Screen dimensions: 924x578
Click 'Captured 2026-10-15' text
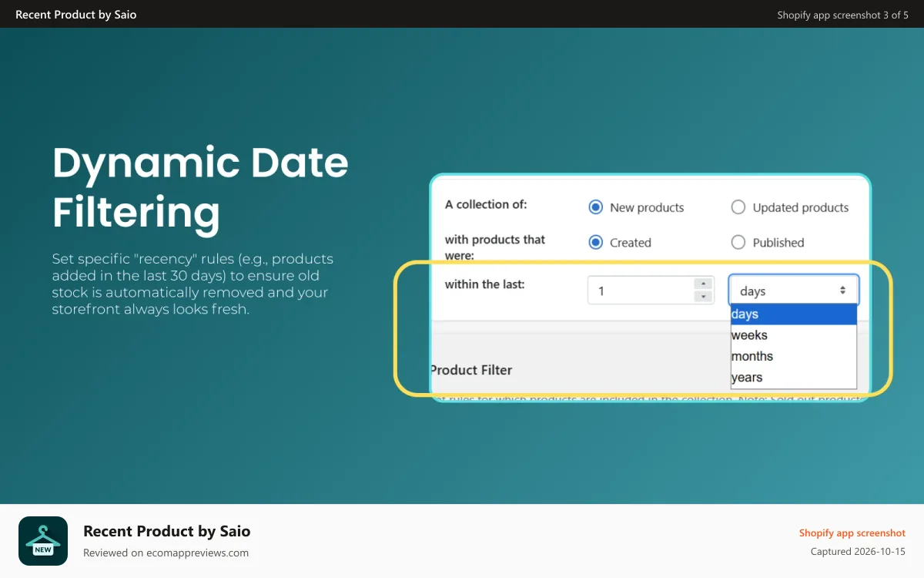858,552
